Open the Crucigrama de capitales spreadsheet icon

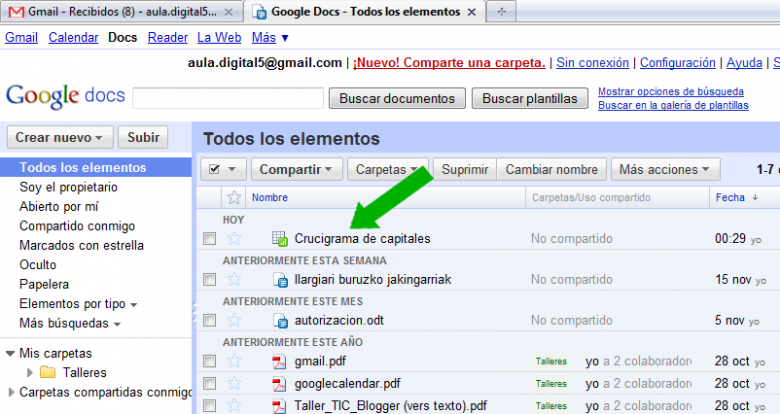point(280,239)
